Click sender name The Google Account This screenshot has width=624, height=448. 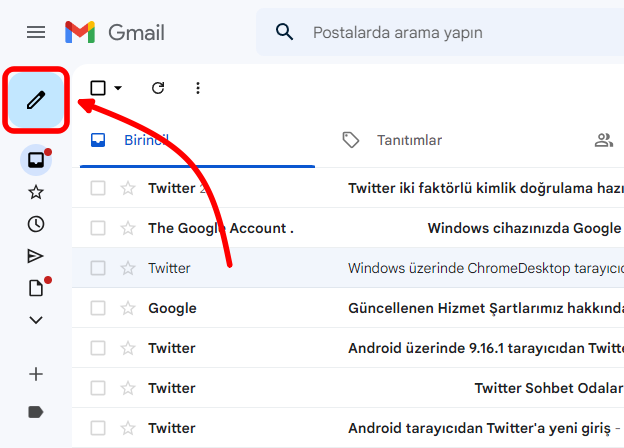click(221, 228)
